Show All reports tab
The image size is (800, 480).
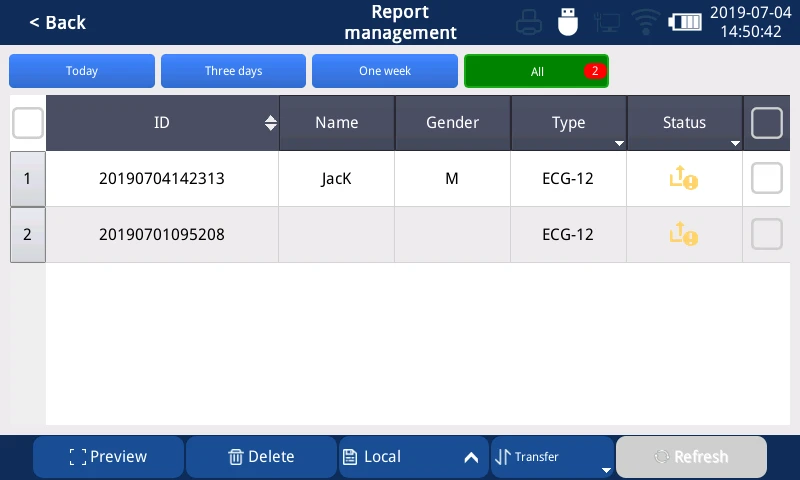tap(536, 71)
